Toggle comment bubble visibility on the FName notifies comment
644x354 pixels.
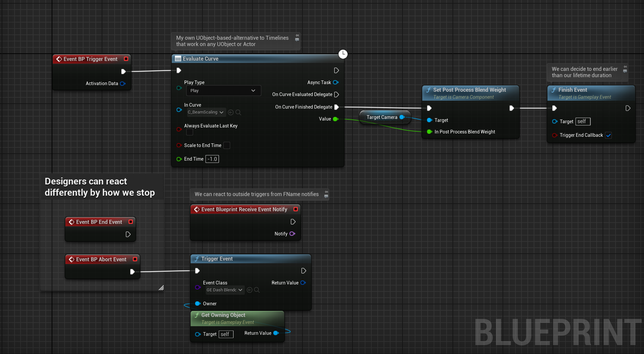coord(326,196)
